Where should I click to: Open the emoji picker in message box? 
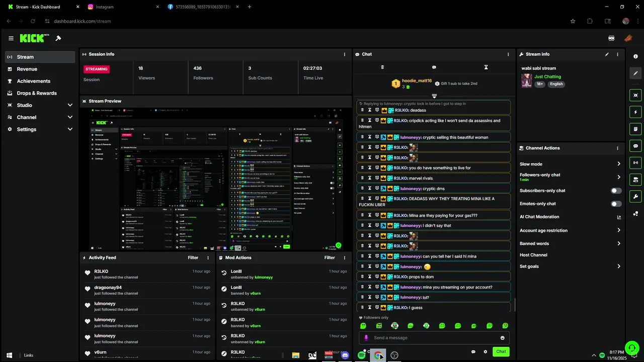pos(502,338)
